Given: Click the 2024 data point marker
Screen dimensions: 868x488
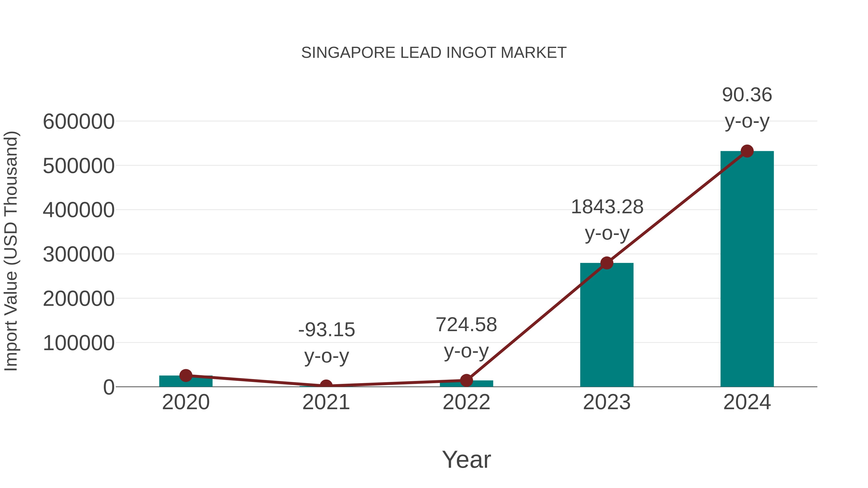Looking at the screenshot, I should tap(747, 151).
